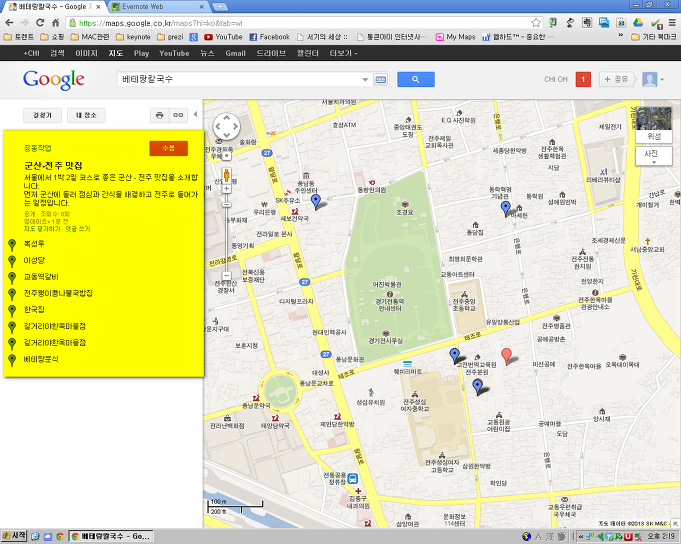Switch to the Evernote Web tab
This screenshot has height=544, width=681.
(156, 7)
